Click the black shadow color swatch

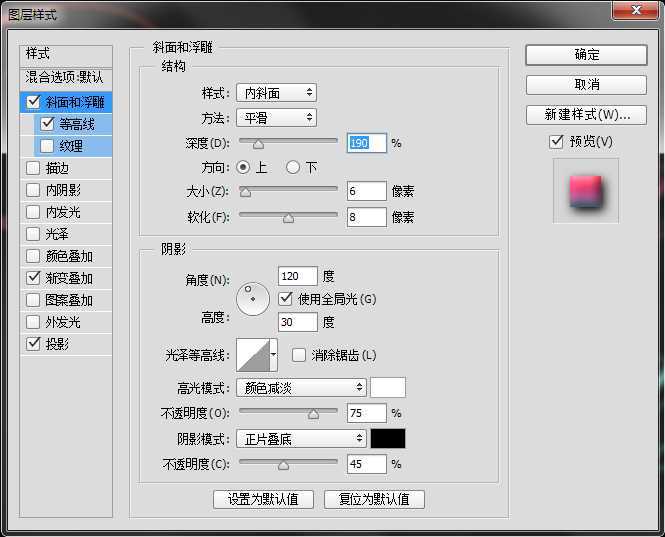(388, 438)
